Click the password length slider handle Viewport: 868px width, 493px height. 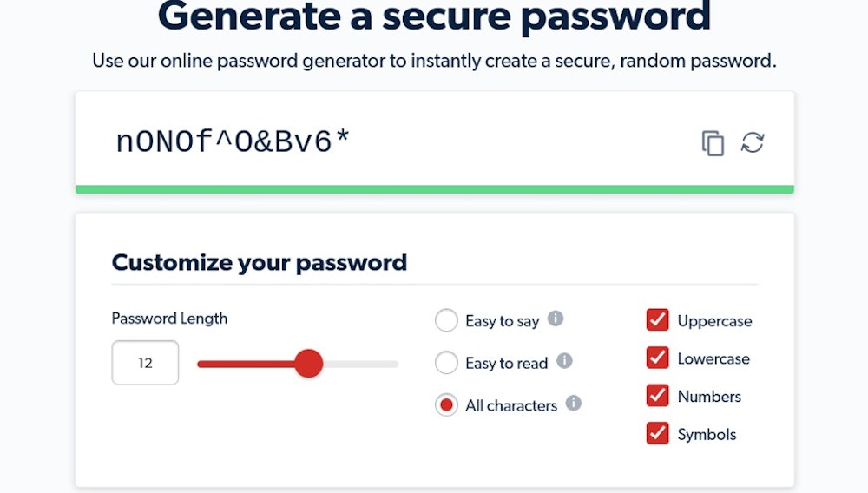point(308,364)
